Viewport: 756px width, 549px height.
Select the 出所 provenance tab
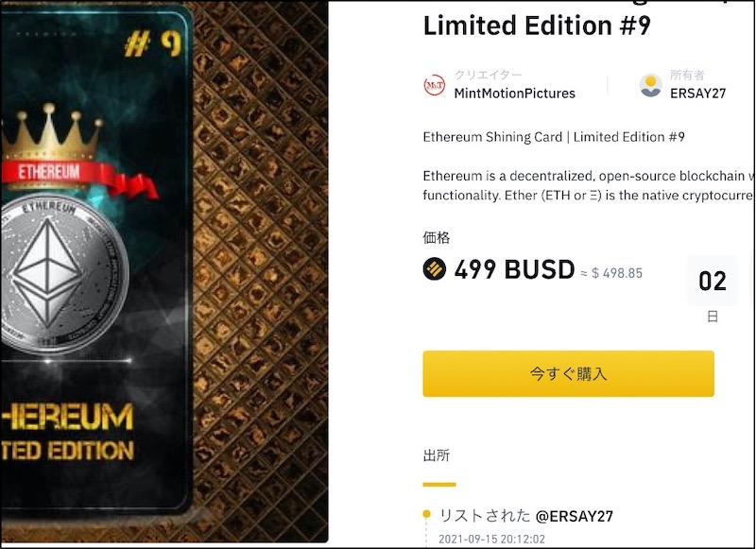coord(437,455)
